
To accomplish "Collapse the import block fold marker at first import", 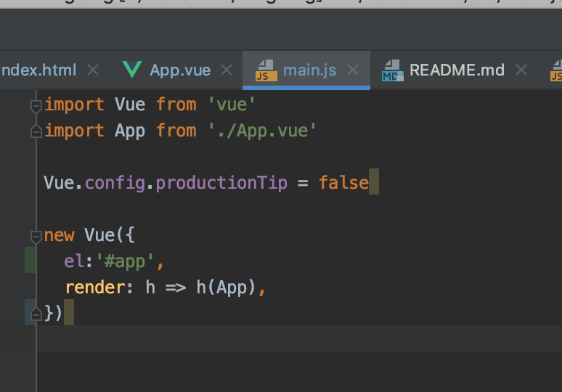I will [36, 106].
